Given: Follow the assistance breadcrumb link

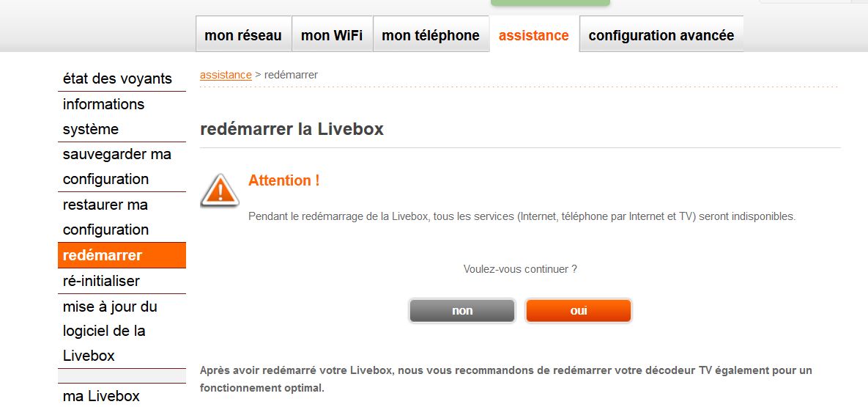Looking at the screenshot, I should click(x=226, y=75).
